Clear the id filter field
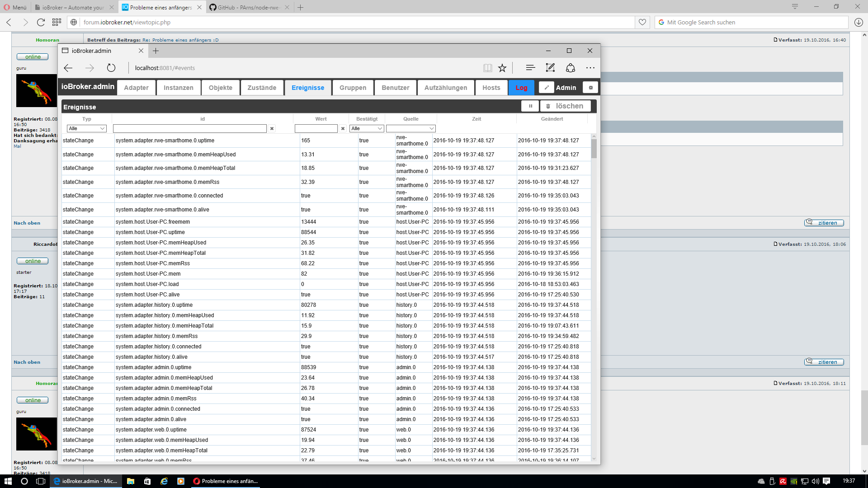The image size is (868, 488). pyautogui.click(x=272, y=129)
